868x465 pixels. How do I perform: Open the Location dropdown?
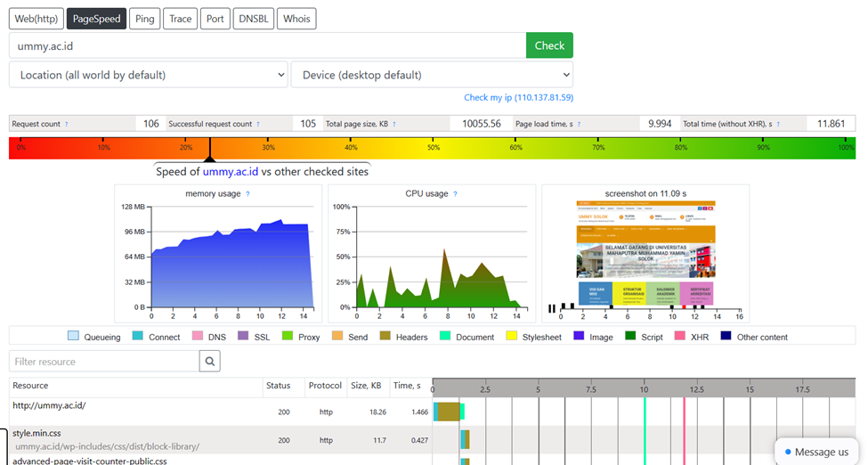148,75
